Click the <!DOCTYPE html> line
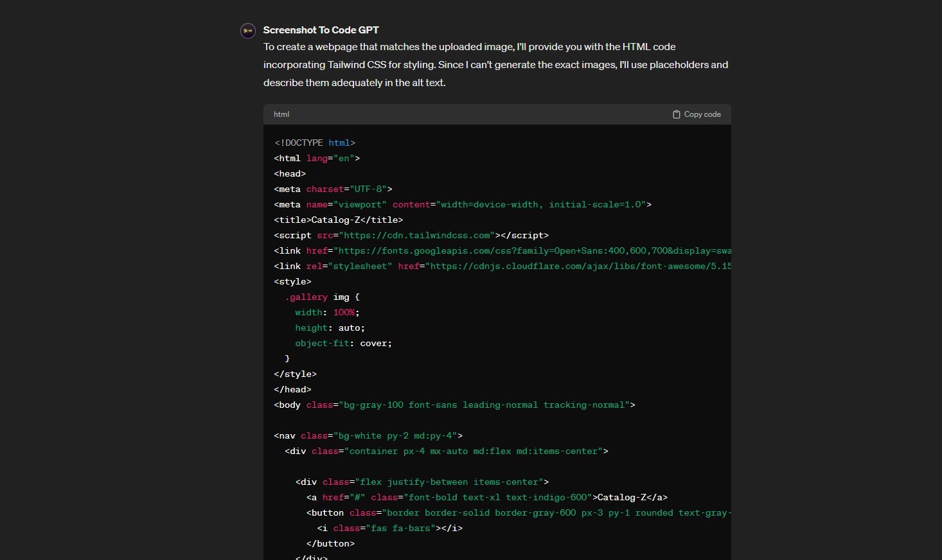This screenshot has height=560, width=942. coord(315,143)
